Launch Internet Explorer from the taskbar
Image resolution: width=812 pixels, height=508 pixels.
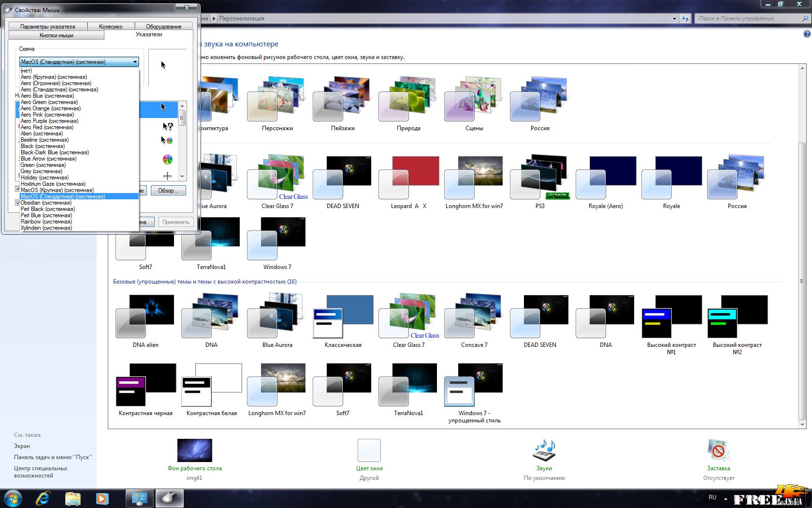[x=43, y=498]
